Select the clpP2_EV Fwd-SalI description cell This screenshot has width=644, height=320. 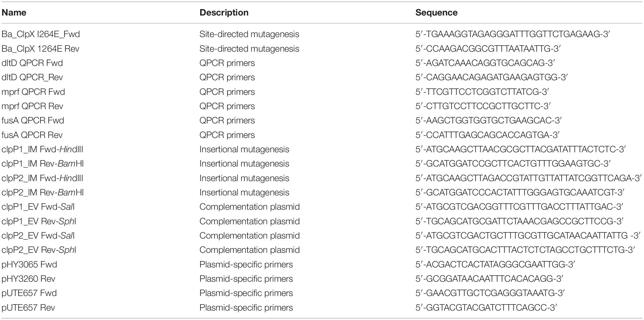(249, 236)
